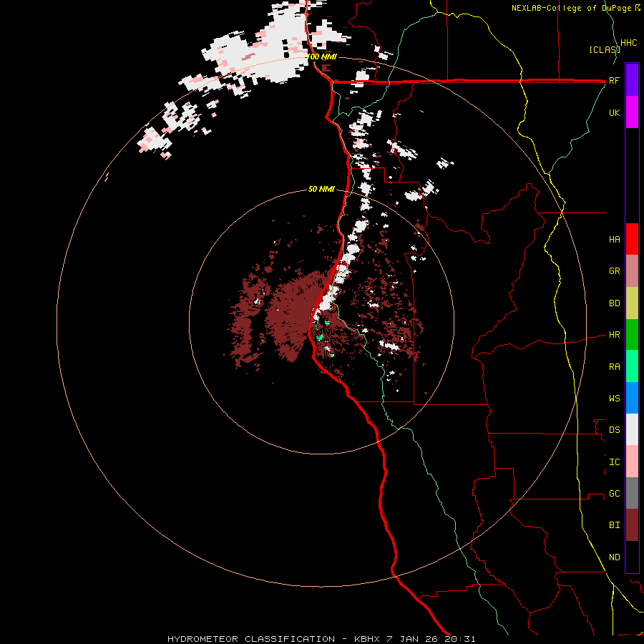
Task: Click the "KBHX" radar station identifier
Action: (x=368, y=639)
